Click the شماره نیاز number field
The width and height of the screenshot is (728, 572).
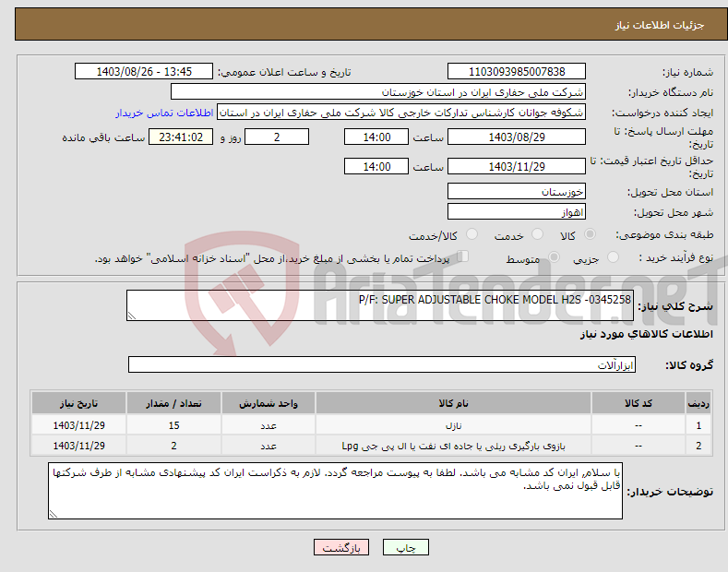tap(517, 72)
